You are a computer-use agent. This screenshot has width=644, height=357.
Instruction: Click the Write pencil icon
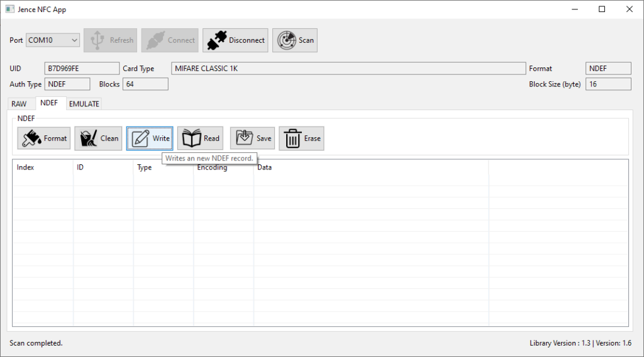point(140,139)
